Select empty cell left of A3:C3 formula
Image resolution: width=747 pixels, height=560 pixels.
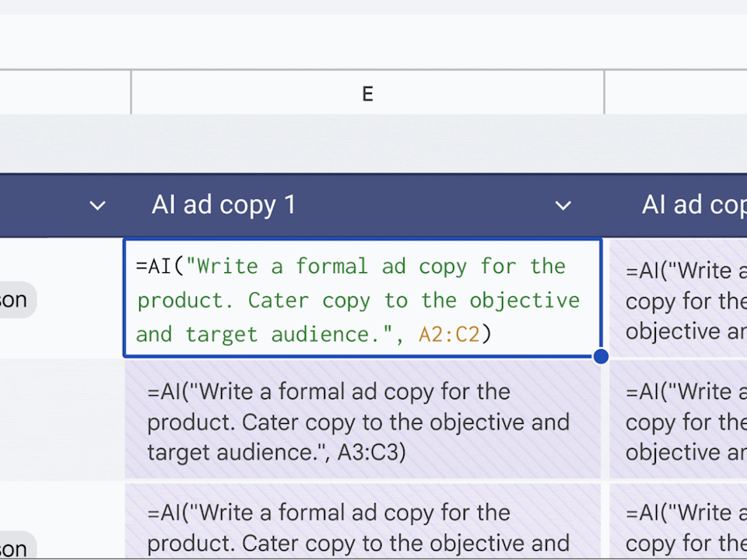pyautogui.click(x=62, y=420)
